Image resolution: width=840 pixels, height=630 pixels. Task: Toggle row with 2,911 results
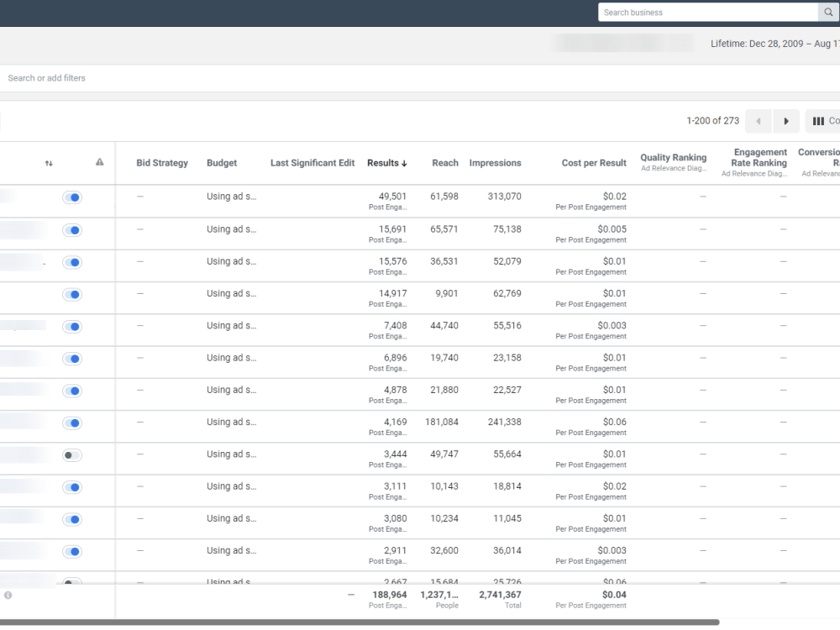click(x=71, y=552)
